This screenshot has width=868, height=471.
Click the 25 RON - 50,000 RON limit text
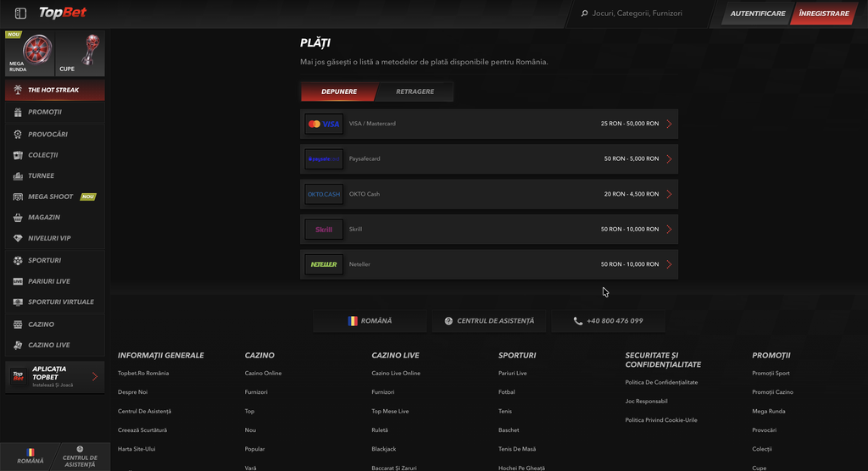tap(630, 124)
